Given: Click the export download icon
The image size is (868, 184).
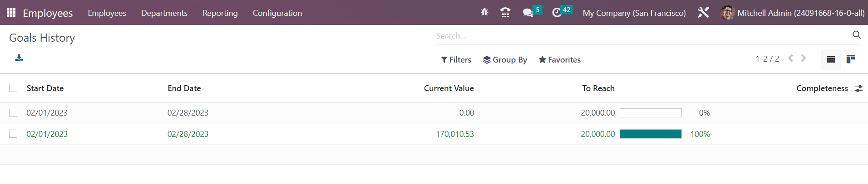Looking at the screenshot, I should coord(19,58).
